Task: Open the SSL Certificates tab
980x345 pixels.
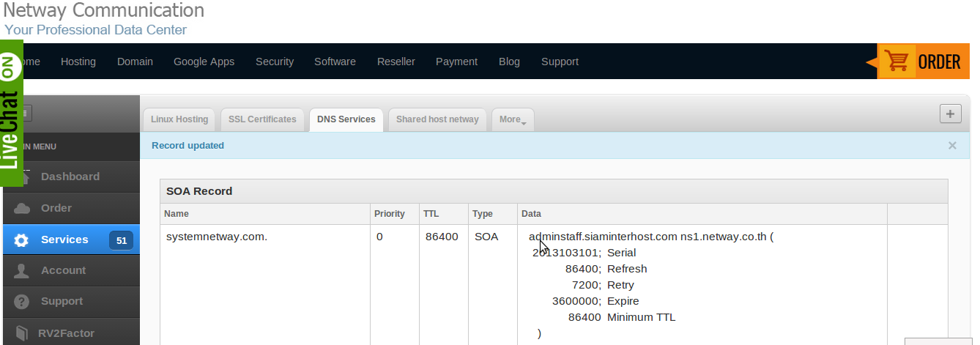Action: (262, 119)
